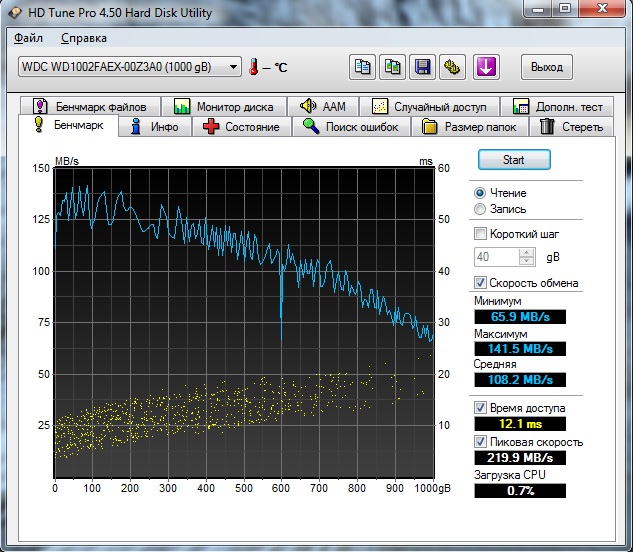Click the Выход button
The width and height of the screenshot is (633, 552).
pyautogui.click(x=547, y=67)
